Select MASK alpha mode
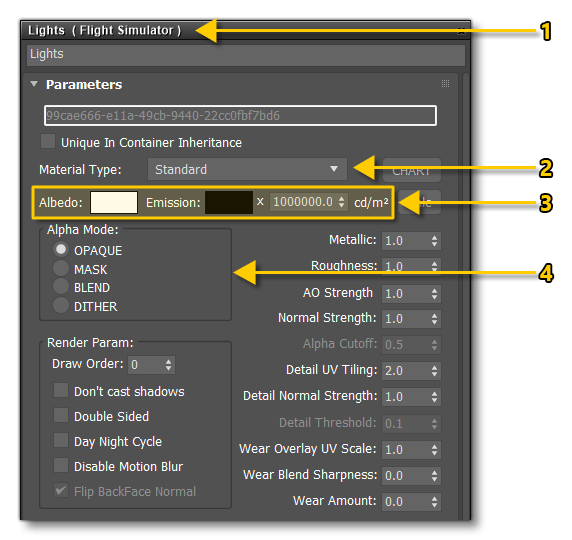 61,268
